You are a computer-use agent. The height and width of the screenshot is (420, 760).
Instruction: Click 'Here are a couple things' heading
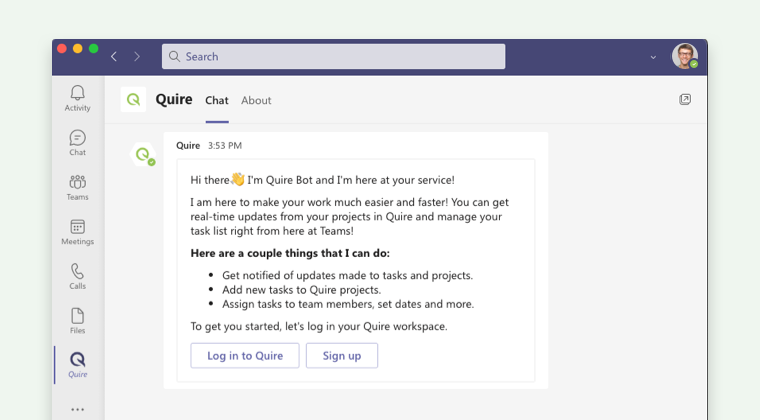click(x=290, y=253)
